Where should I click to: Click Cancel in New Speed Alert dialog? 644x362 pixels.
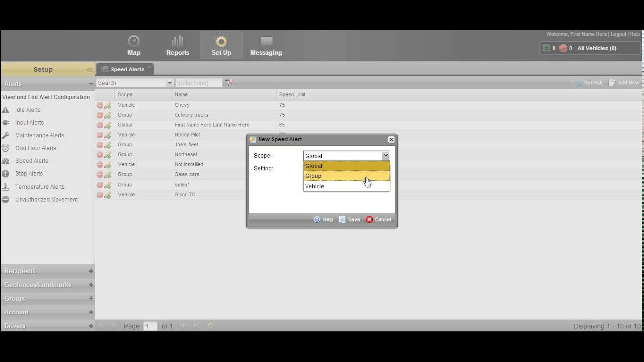click(x=378, y=220)
